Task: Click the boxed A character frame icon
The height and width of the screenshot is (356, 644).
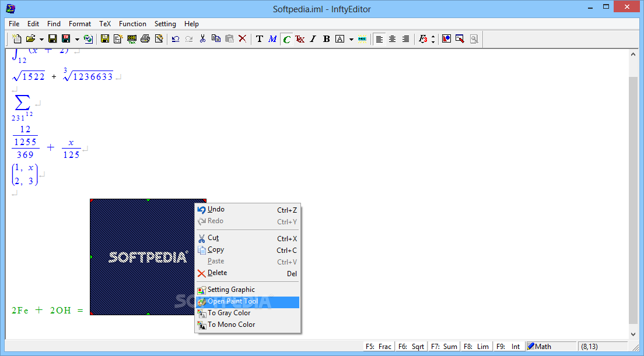Action: point(339,39)
